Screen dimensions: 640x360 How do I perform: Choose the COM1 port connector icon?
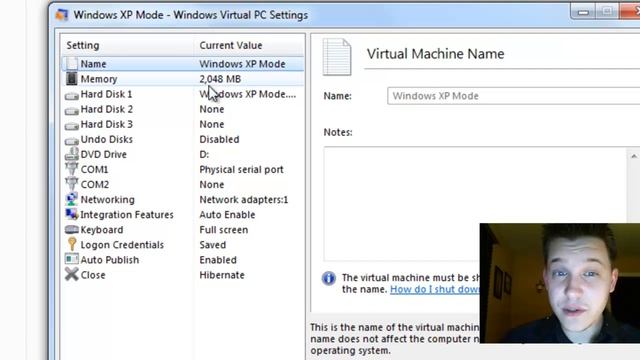(x=72, y=169)
